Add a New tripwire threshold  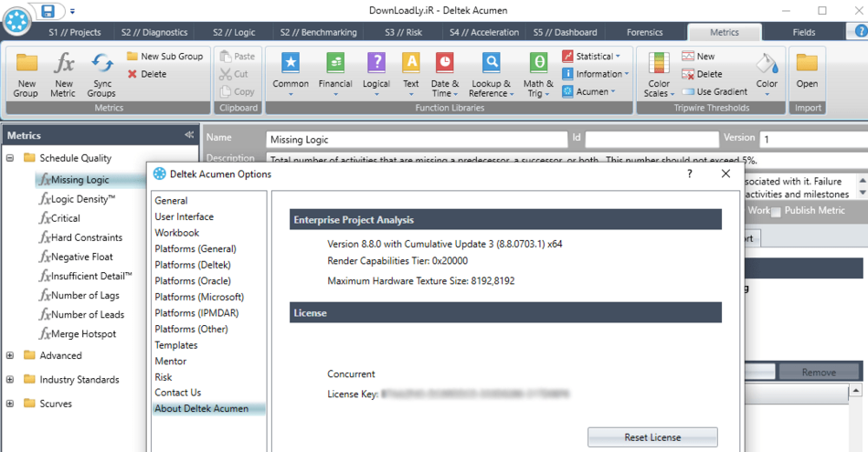coord(699,56)
